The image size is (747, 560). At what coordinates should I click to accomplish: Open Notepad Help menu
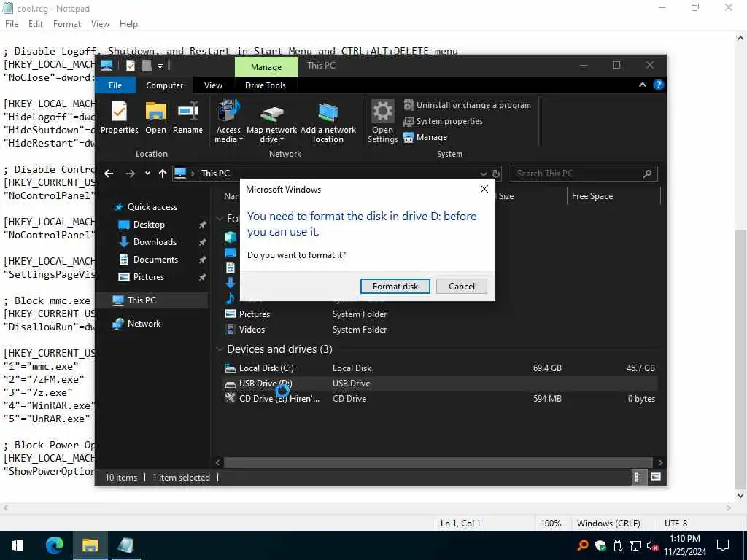tap(128, 24)
